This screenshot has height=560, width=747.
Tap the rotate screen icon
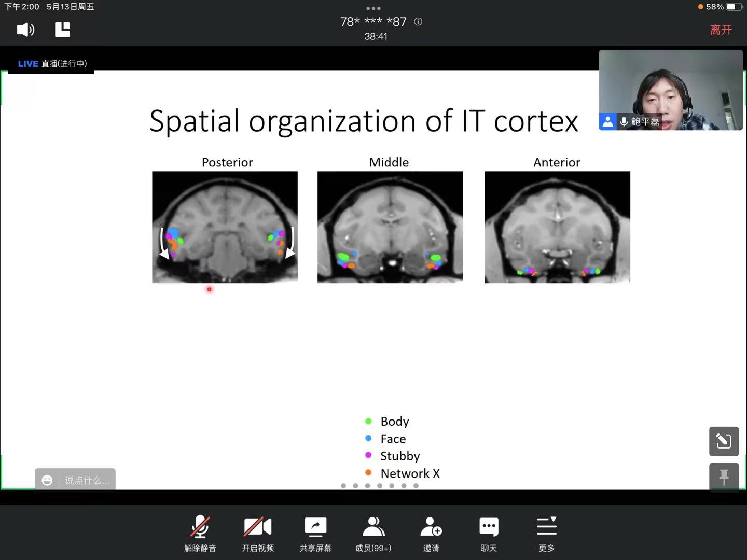[724, 441]
